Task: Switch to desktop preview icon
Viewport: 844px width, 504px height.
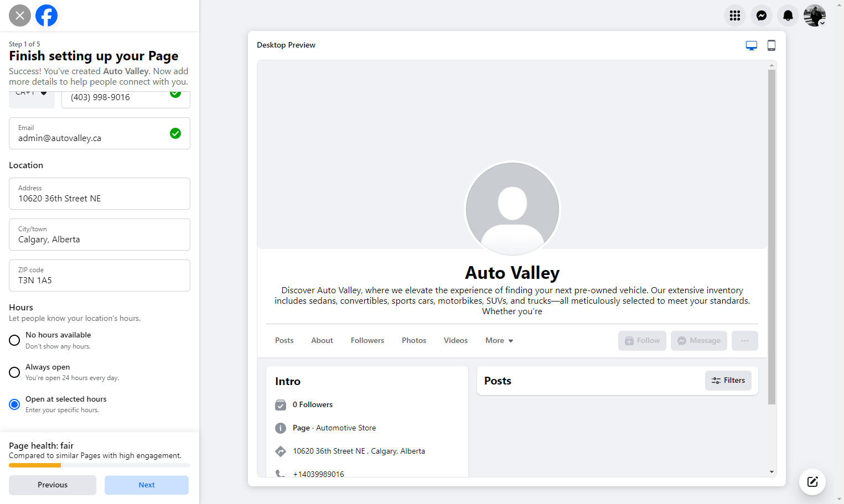Action: (x=752, y=45)
